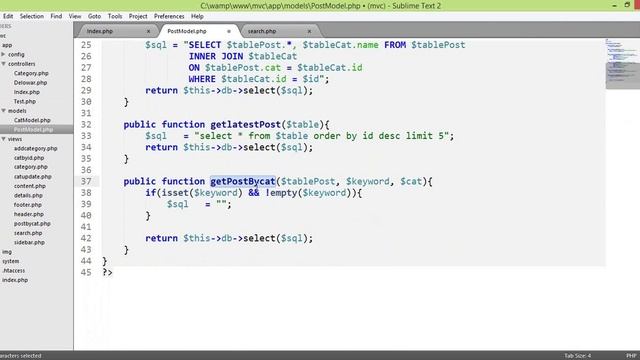
Task: Close the index.php tab
Action: point(149,31)
